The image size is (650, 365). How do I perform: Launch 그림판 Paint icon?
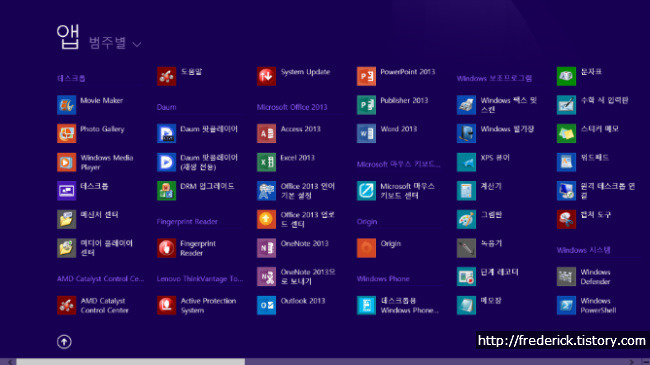466,219
